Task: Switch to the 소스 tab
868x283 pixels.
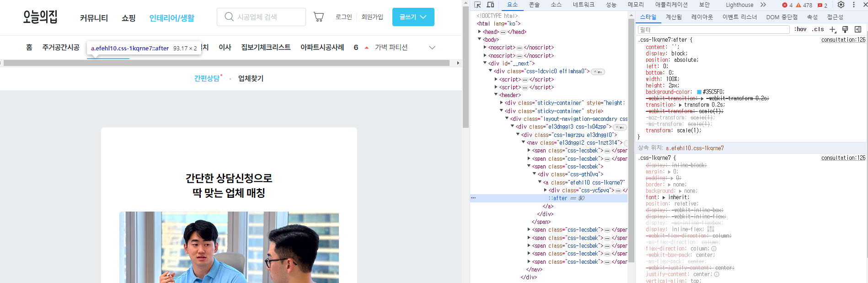Action: pyautogui.click(x=556, y=5)
